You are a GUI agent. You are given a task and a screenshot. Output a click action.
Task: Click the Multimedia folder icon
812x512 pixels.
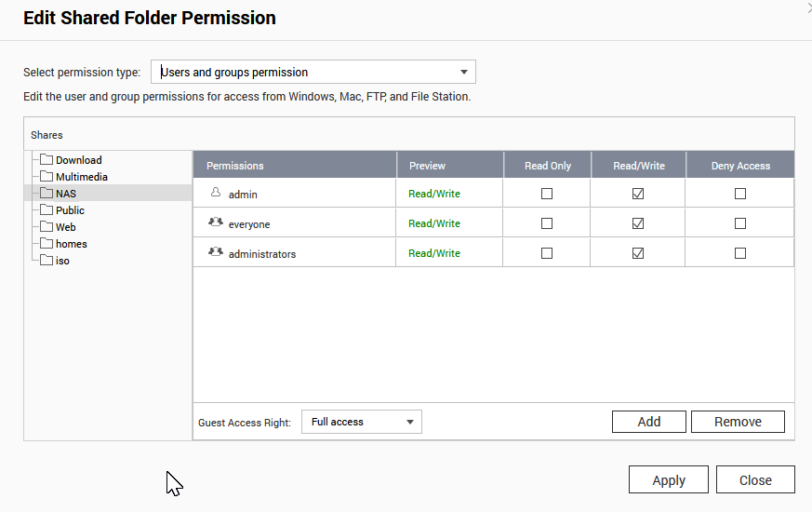pyautogui.click(x=47, y=177)
